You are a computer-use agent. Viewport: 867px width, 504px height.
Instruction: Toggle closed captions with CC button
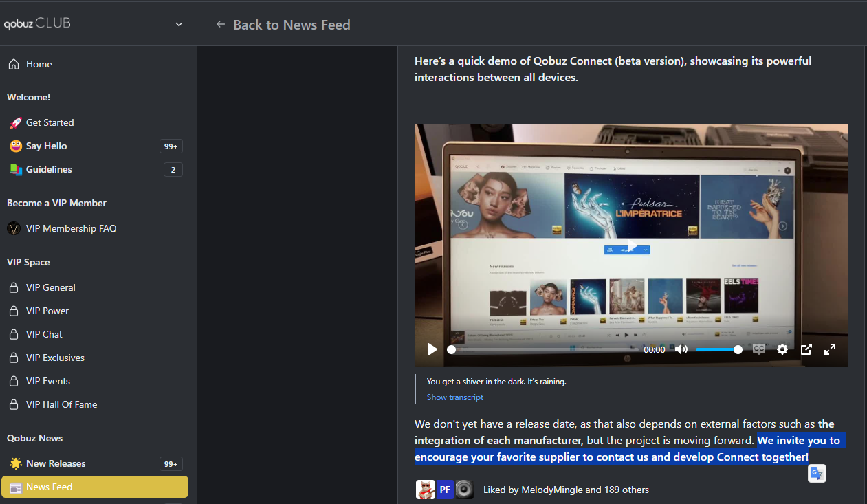tap(759, 349)
